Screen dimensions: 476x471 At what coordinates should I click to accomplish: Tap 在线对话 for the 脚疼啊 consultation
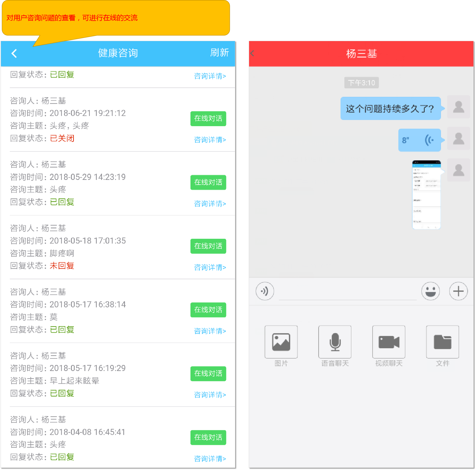[x=208, y=246]
